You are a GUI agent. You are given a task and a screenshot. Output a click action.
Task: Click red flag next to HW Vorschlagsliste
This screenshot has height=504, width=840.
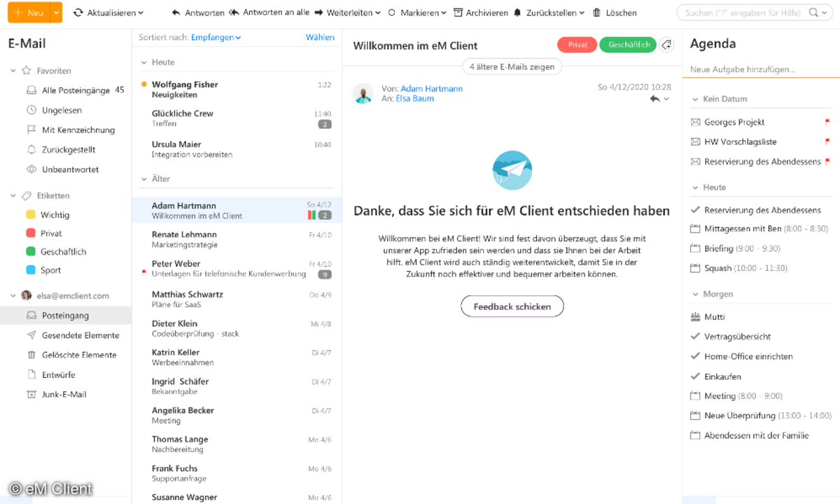pos(828,141)
